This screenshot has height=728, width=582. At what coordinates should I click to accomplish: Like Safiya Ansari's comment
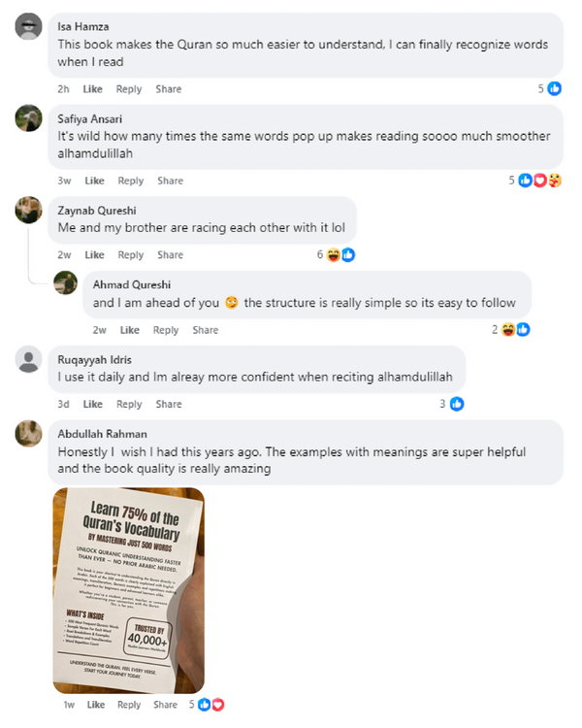pyautogui.click(x=94, y=181)
